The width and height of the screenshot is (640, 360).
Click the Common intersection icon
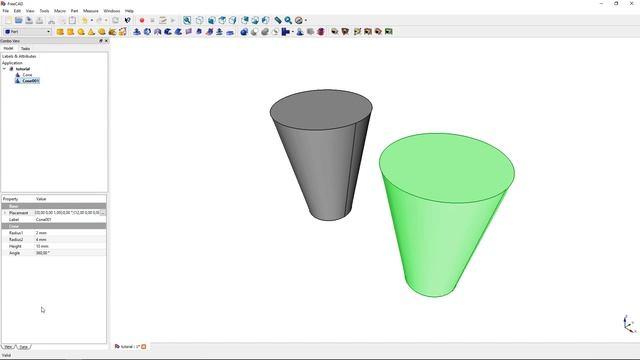(276, 31)
